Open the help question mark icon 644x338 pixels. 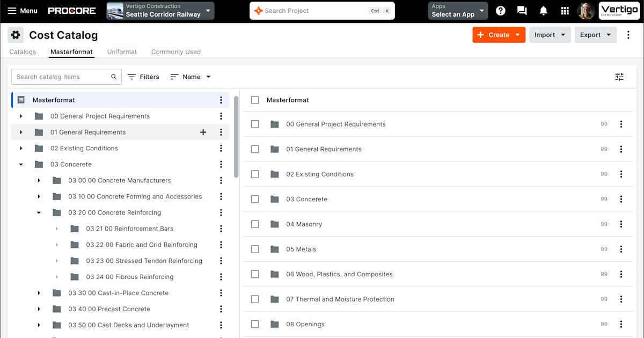click(500, 10)
